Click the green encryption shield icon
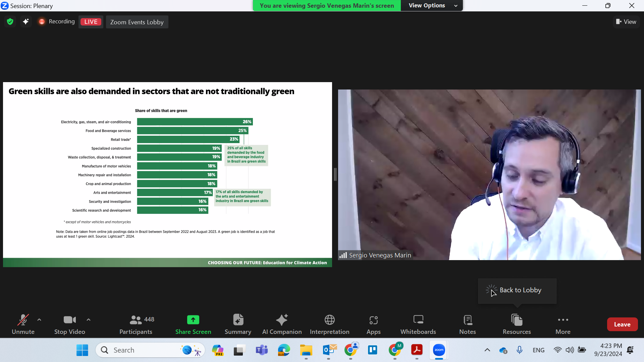The image size is (644, 362). click(x=10, y=22)
